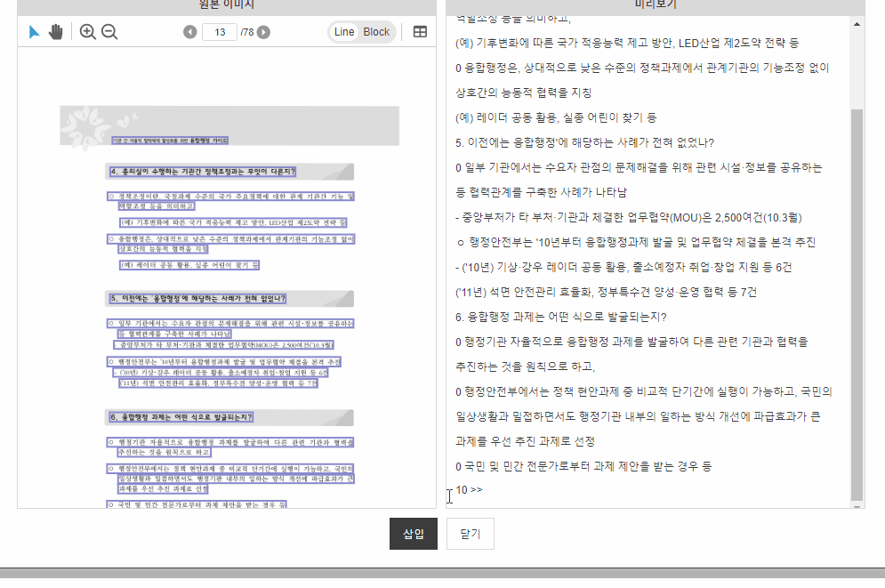Image resolution: width=885 pixels, height=588 pixels.
Task: Click preview line '6. 융합행정 과제는 어떤 식으로'
Action: coord(560,316)
